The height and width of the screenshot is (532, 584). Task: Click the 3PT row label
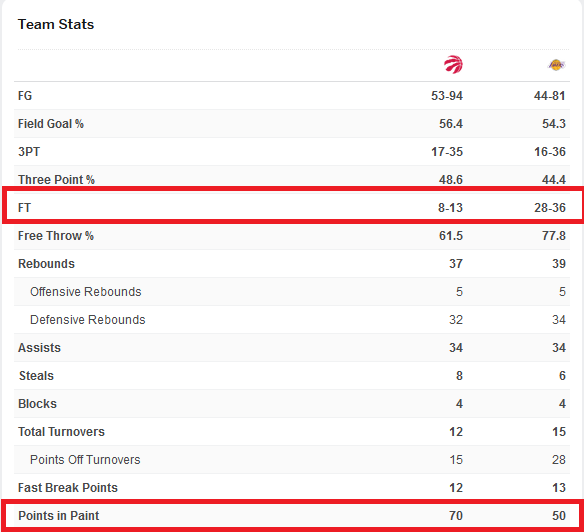[x=29, y=152]
